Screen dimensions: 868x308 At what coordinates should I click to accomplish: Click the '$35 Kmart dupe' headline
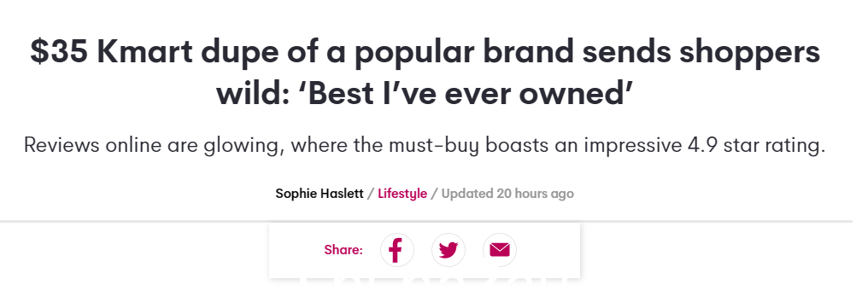click(x=425, y=72)
